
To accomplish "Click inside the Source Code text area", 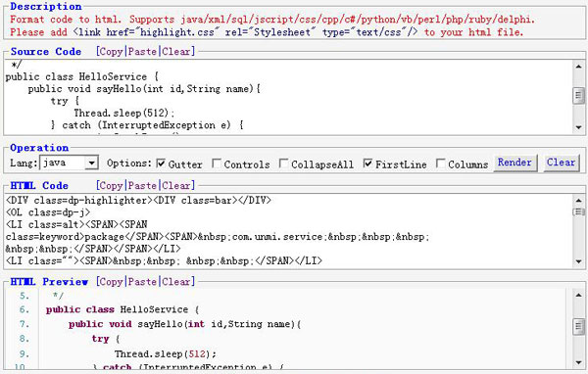I will point(289,97).
